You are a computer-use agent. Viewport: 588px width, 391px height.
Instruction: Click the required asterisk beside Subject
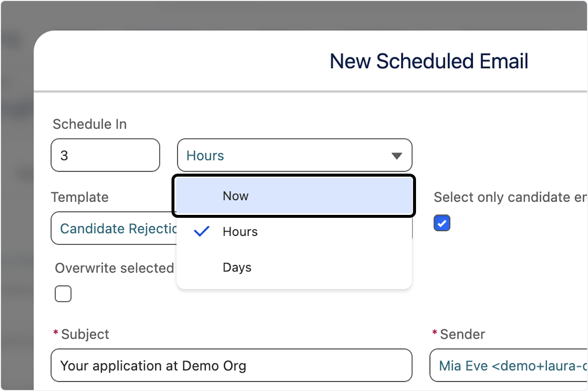pos(55,334)
